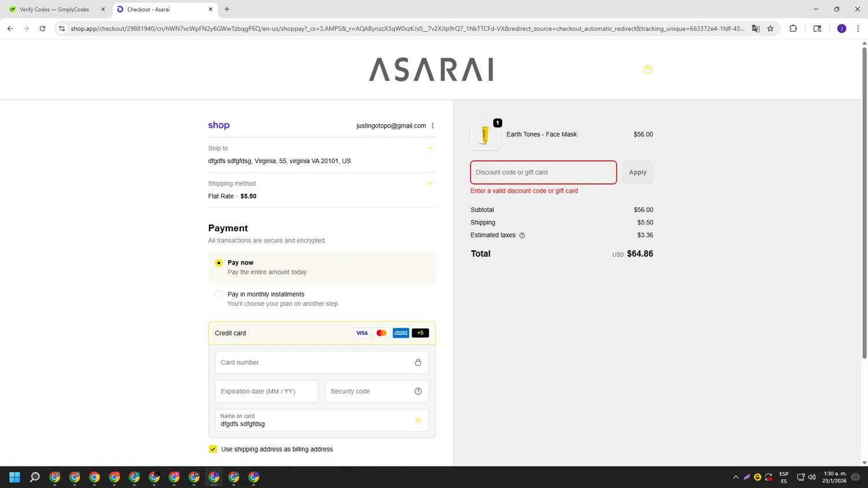Screen dimensions: 868x488
Task: Focus the Card number input field
Action: [x=322, y=363]
